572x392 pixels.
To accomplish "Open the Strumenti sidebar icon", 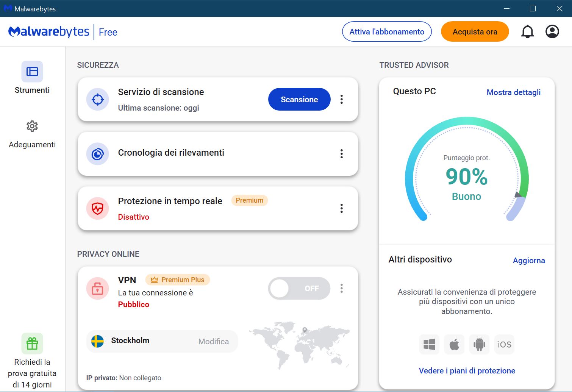I will tap(32, 72).
